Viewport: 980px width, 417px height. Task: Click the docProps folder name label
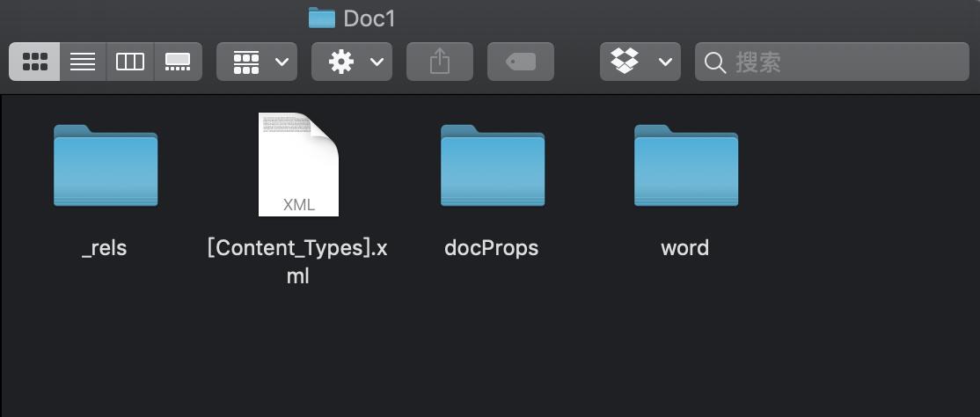point(491,248)
